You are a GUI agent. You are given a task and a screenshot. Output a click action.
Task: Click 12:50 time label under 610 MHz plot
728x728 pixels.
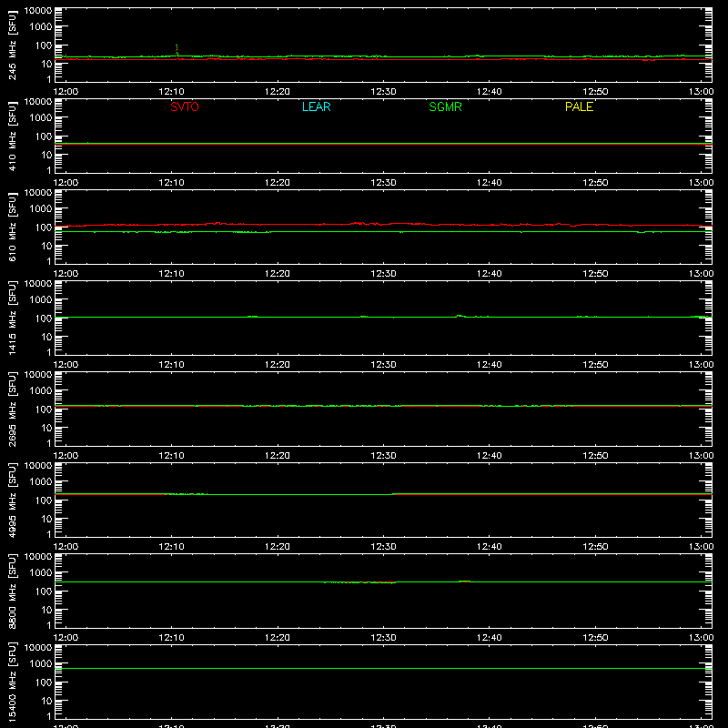click(595, 274)
